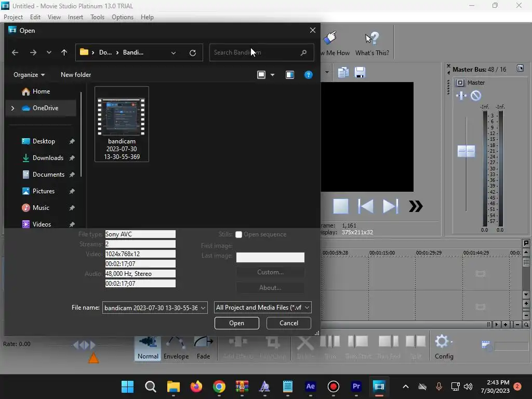Click the Open button
Screen dimensions: 532x399
pyautogui.click(x=236, y=323)
